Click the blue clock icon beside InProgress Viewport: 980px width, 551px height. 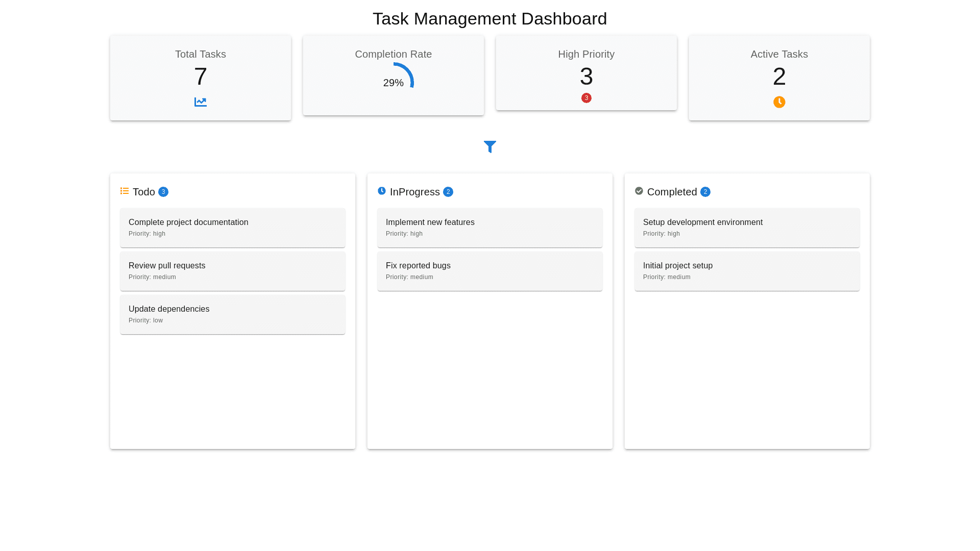click(x=382, y=191)
